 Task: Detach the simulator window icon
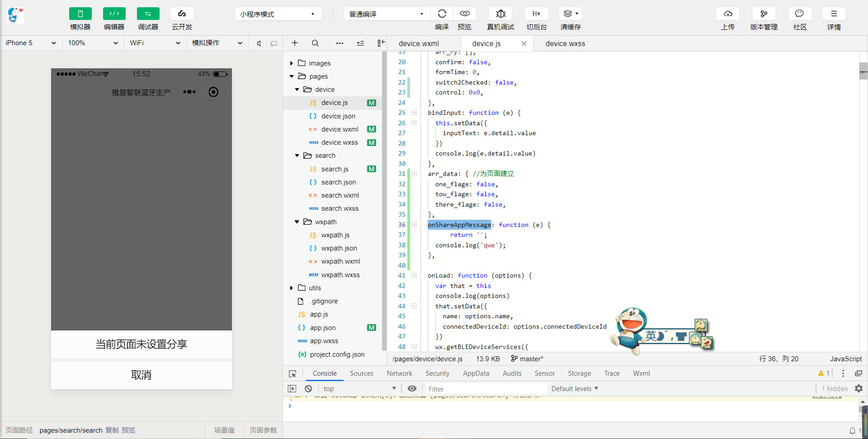274,43
